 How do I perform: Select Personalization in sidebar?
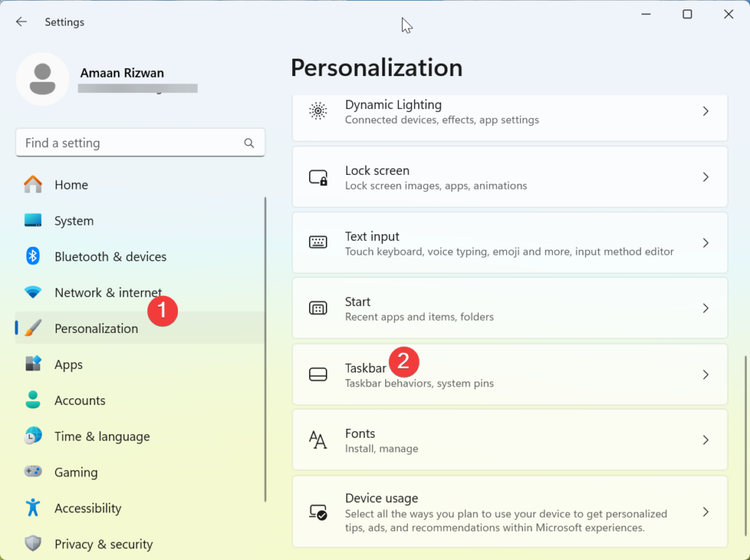pyautogui.click(x=140, y=328)
